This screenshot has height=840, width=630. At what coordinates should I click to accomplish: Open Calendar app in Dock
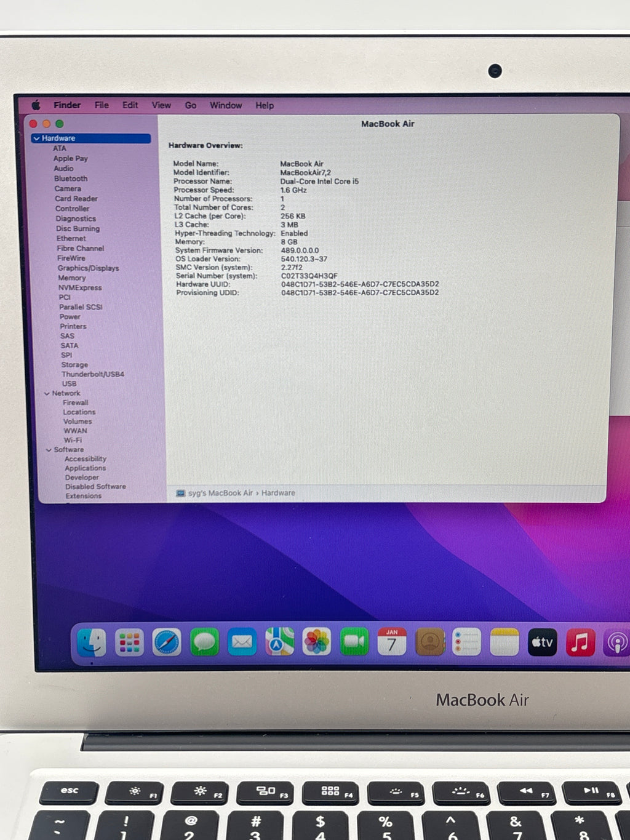point(392,642)
